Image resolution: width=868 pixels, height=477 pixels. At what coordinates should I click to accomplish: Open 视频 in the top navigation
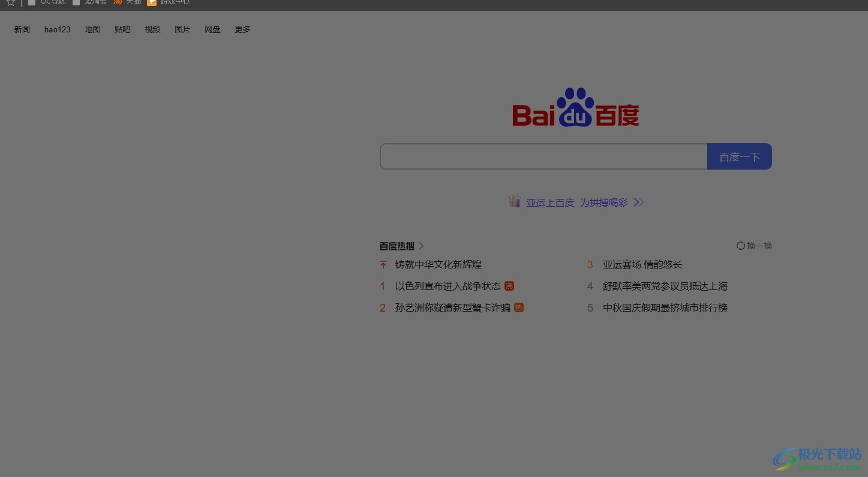coord(152,29)
